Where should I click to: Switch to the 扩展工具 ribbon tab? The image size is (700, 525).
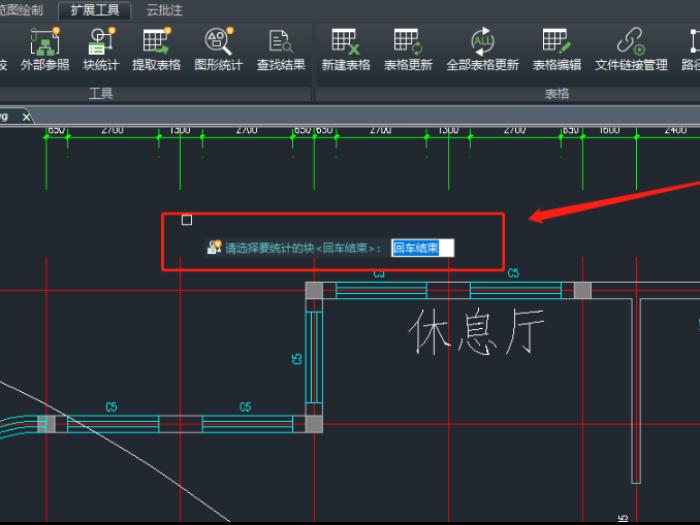click(95, 10)
